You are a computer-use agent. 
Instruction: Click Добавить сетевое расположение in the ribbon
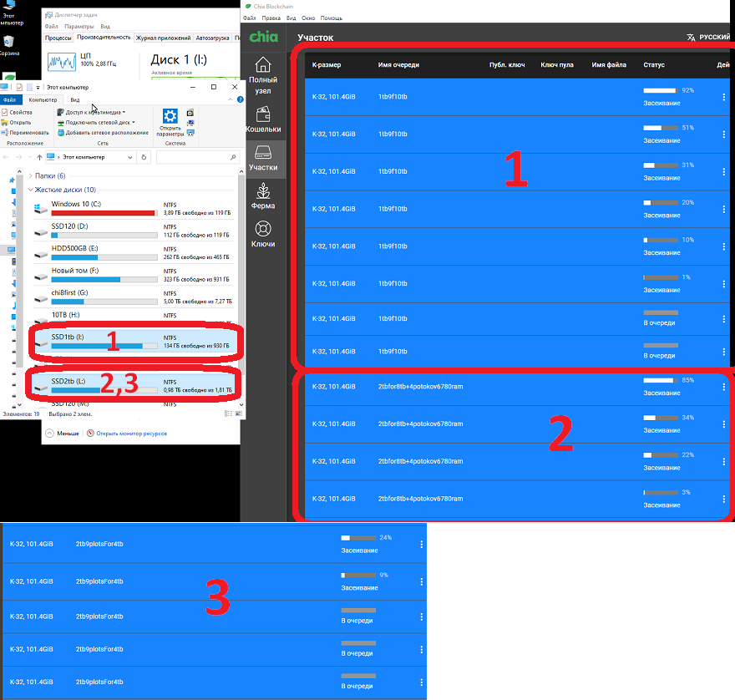pyautogui.click(x=103, y=133)
